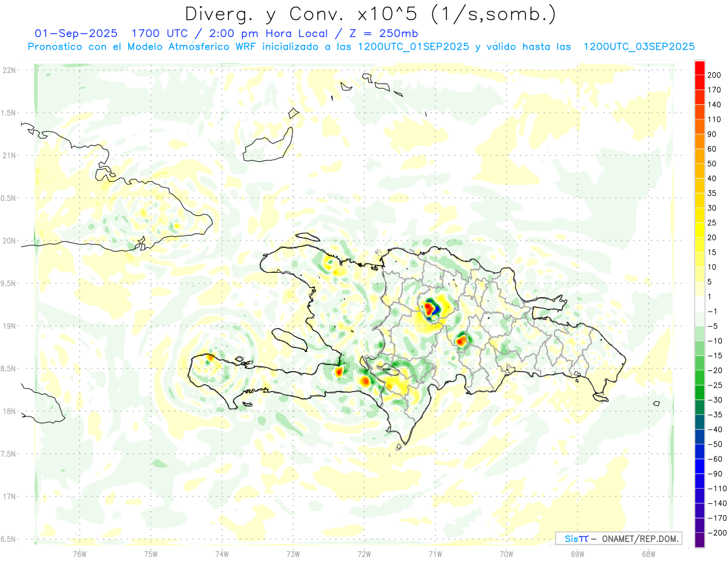Click the -140 value on the color scale
Screen dimensions: 728x562
pyautogui.click(x=717, y=503)
